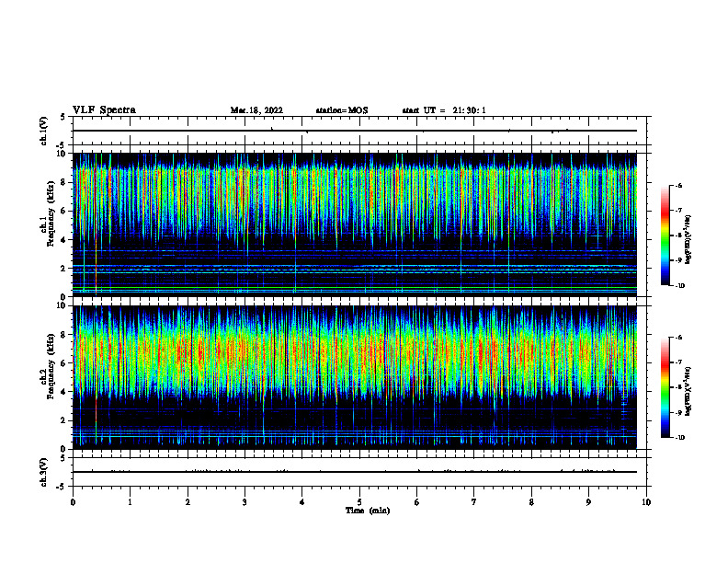Click the "-7" tick on ch.1 colorbar
The image size is (728, 563).
(678, 210)
